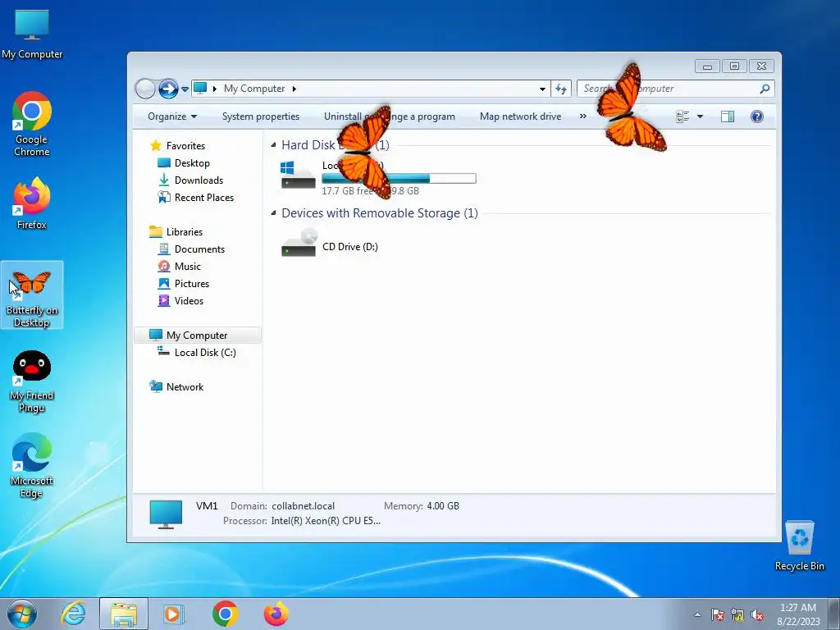Open Desktop under Favorites
Screen dimensions: 840x630
click(x=192, y=163)
